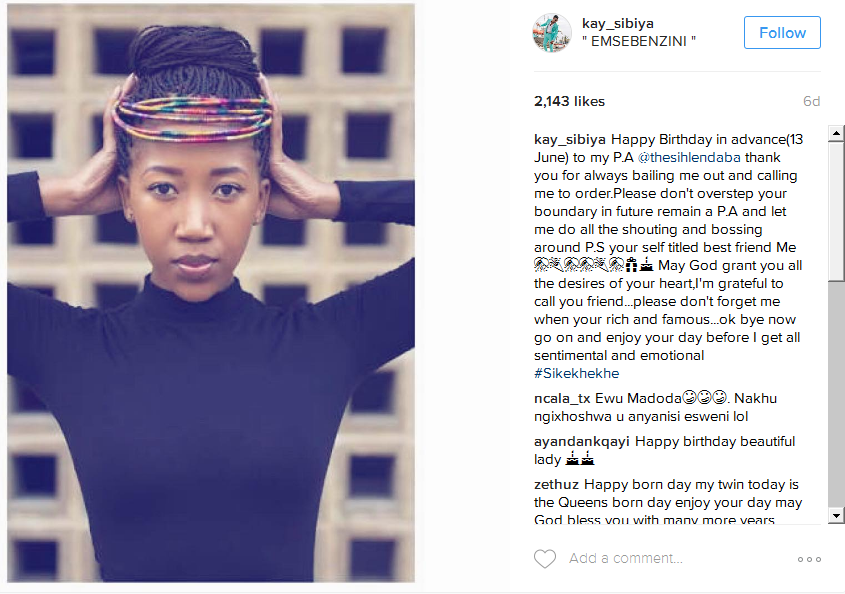Open ayandankqayi commenter profile
This screenshot has width=845, height=594.
pos(581,441)
